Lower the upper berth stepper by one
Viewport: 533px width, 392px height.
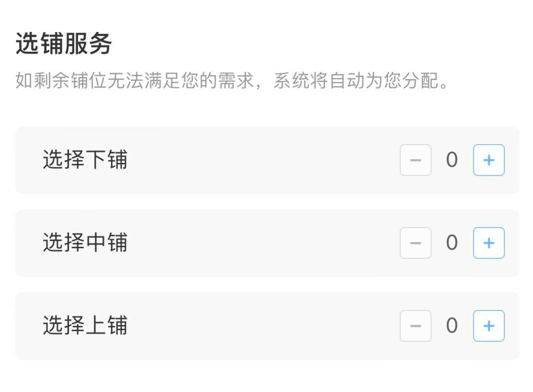pos(416,326)
